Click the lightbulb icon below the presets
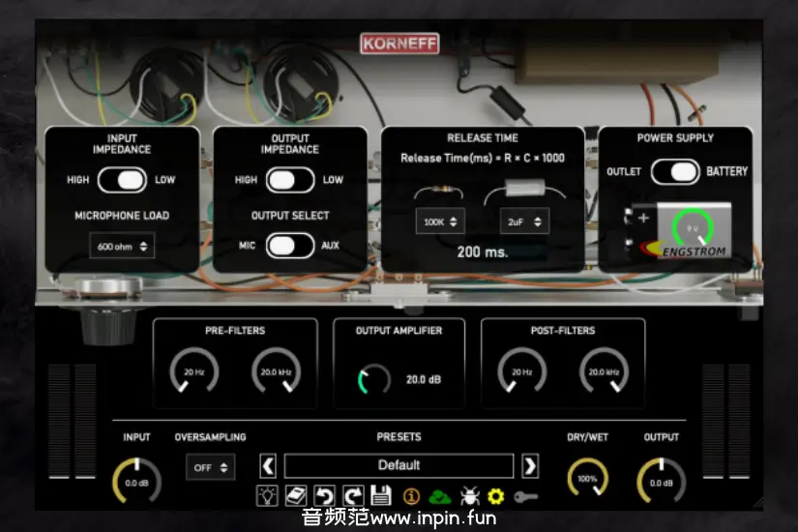The image size is (798, 532). pos(267,496)
